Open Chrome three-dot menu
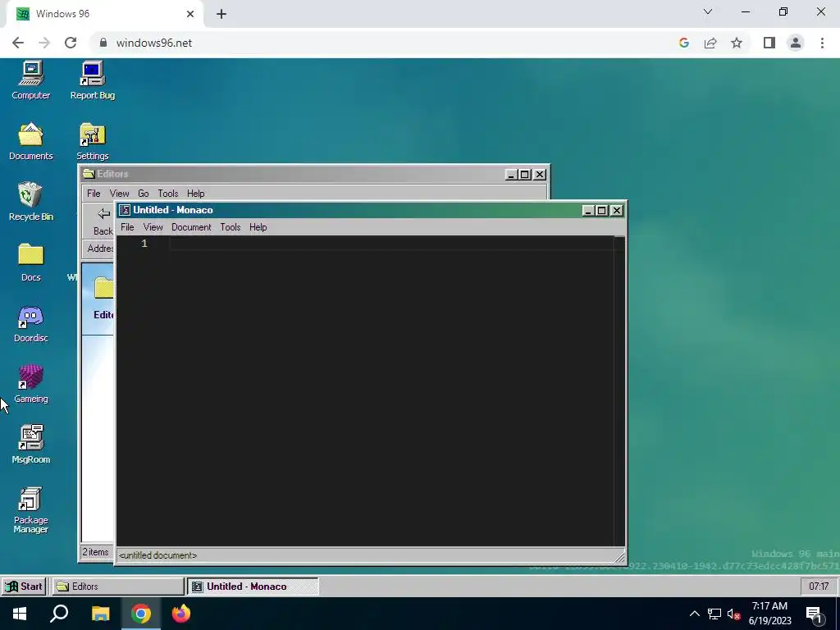The width and height of the screenshot is (840, 630). 822,43
